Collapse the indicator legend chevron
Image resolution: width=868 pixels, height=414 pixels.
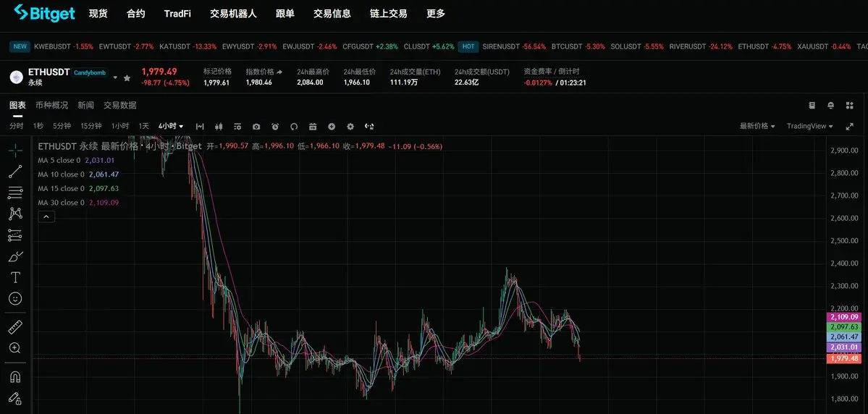pyautogui.click(x=46, y=217)
